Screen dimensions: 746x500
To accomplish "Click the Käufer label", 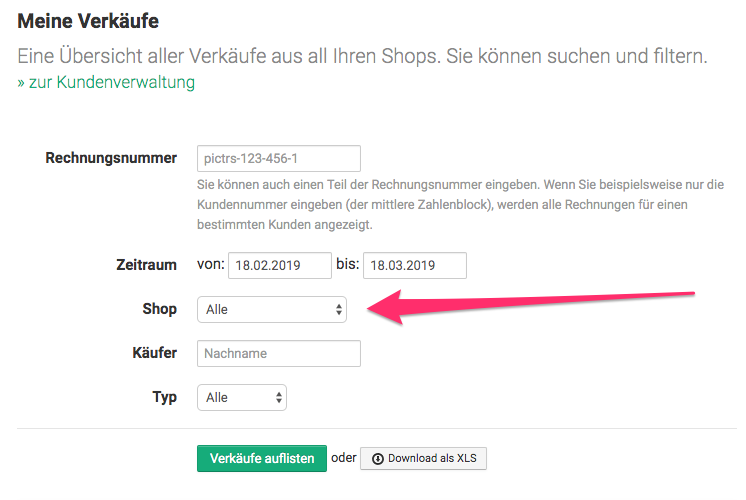I will pyautogui.click(x=153, y=353).
